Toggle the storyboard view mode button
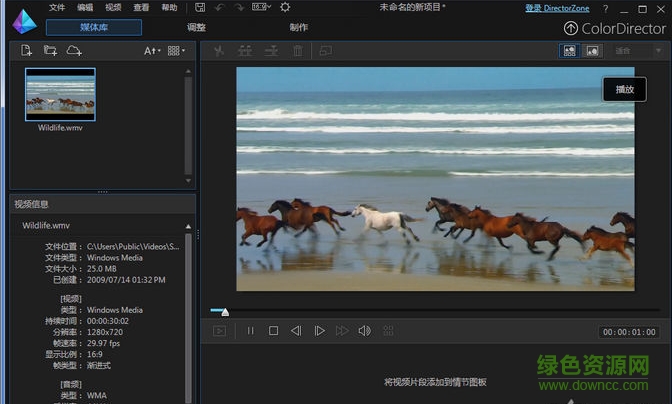Viewport: 672px width, 404px height. pyautogui.click(x=569, y=50)
